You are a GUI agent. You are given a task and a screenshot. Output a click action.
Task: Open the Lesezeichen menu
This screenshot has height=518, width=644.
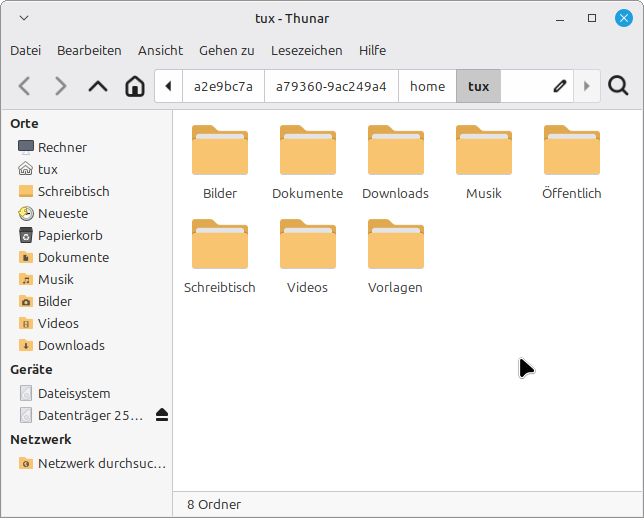pyautogui.click(x=306, y=50)
